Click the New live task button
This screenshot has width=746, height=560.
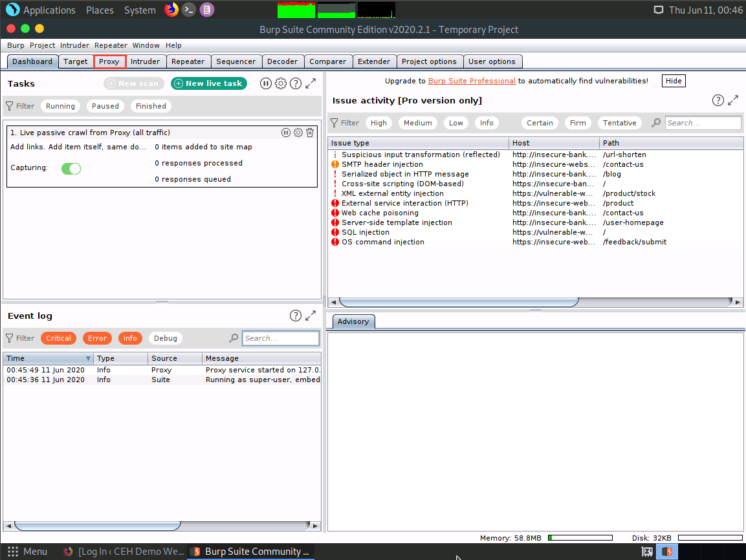[x=209, y=83]
